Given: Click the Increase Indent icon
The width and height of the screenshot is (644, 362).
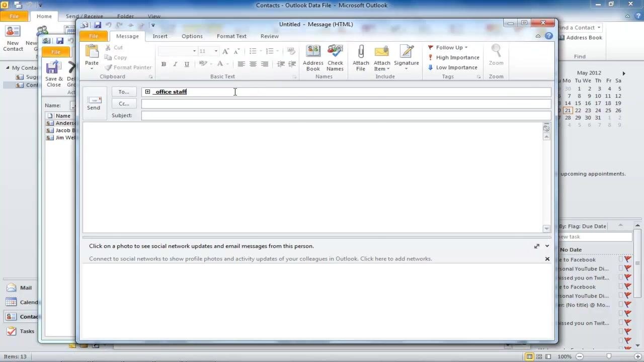Looking at the screenshot, I should pyautogui.click(x=292, y=64).
